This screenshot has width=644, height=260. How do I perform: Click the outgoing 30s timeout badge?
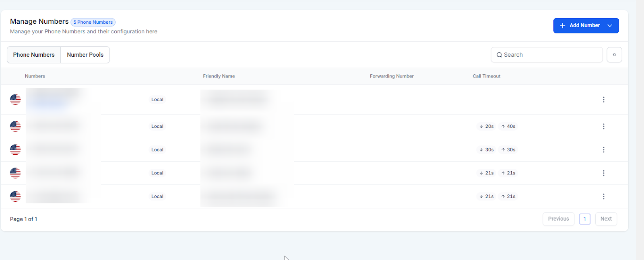508,149
